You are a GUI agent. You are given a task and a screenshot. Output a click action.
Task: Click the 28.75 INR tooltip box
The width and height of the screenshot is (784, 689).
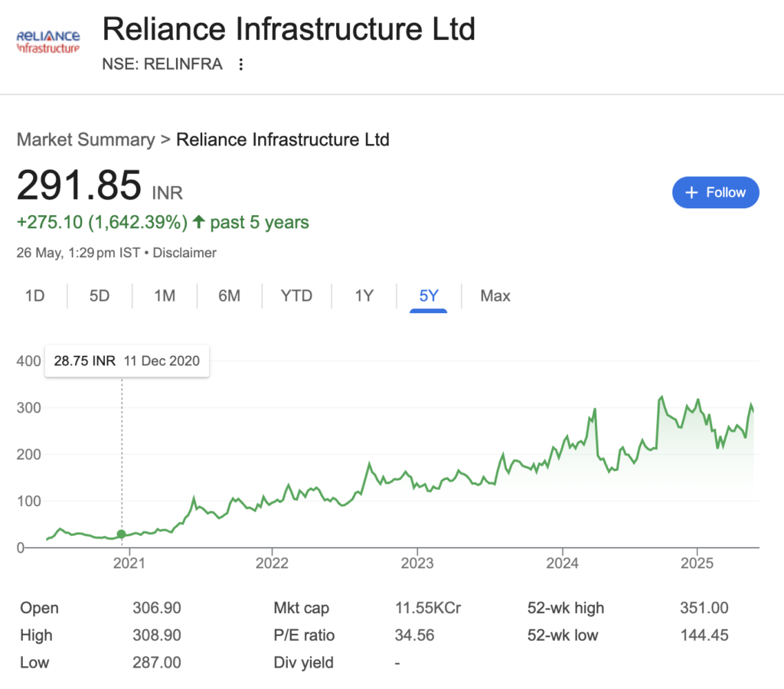(127, 361)
